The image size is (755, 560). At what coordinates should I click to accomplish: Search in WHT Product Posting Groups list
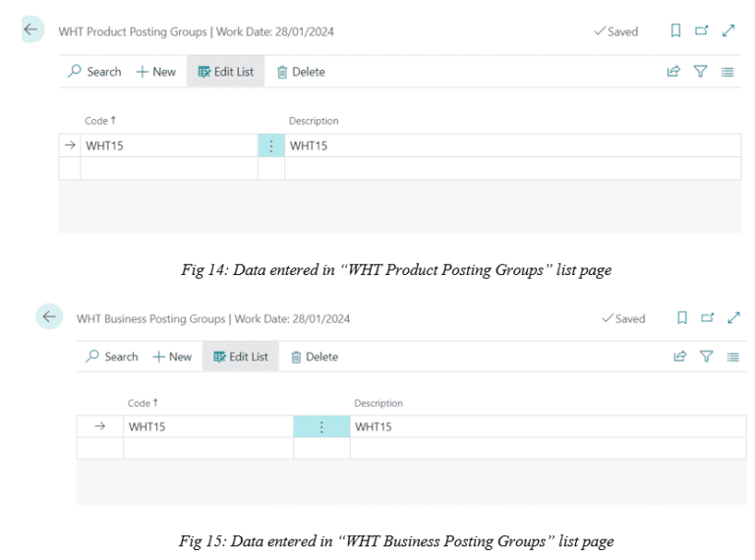coord(94,72)
